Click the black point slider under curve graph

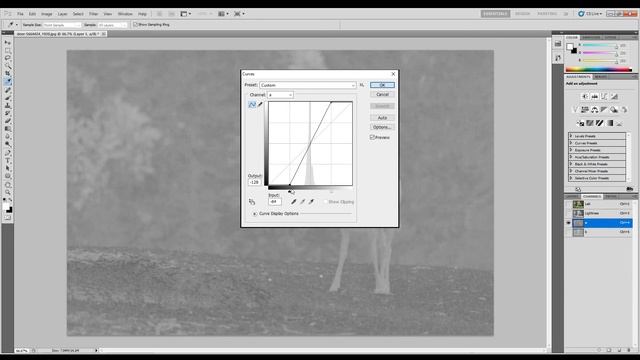click(290, 191)
